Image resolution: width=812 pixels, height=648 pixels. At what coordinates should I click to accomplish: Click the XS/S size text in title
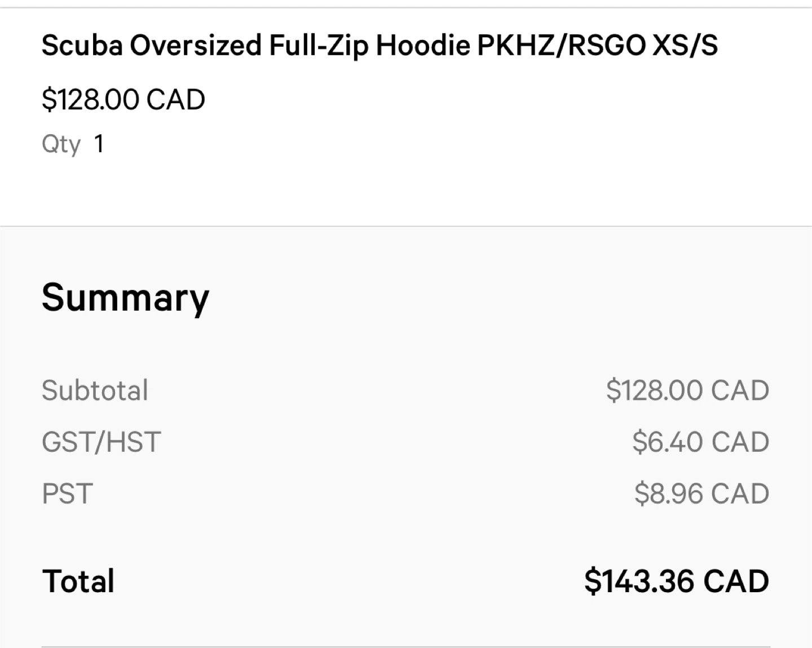coord(685,45)
